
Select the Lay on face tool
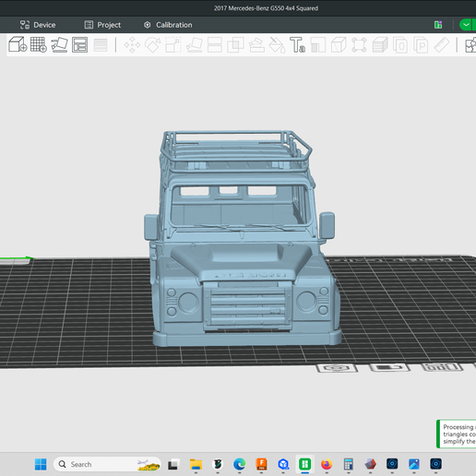195,45
